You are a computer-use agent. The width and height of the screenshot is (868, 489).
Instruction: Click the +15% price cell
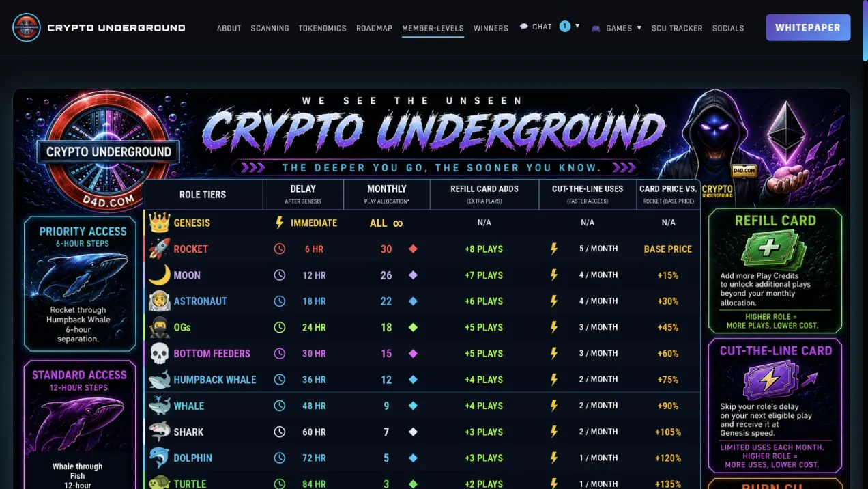point(668,275)
